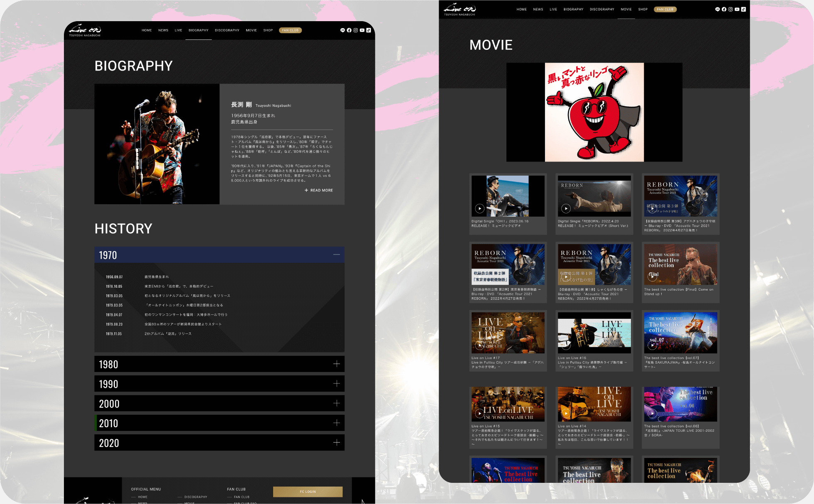Viewport: 814px width, 504px height.
Task: Click the READ MORE link in the biography
Action: [319, 190]
